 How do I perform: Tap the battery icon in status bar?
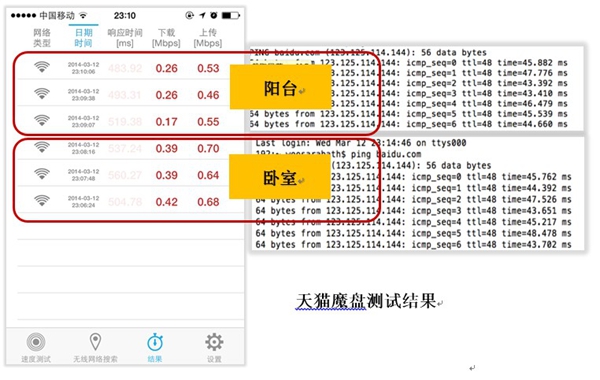click(231, 15)
